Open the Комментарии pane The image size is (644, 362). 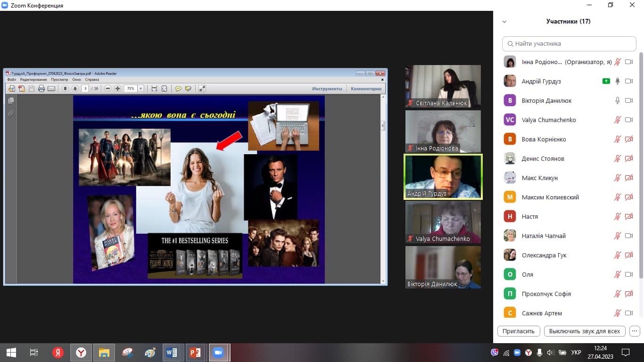point(366,89)
